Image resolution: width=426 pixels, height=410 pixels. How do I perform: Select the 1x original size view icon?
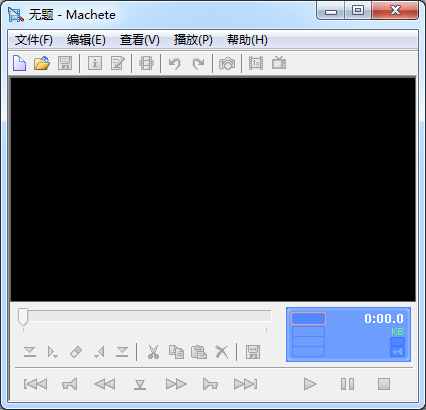(256, 63)
